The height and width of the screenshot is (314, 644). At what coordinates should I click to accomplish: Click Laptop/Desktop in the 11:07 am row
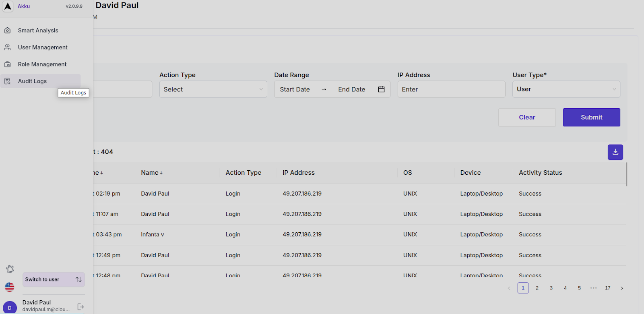point(481,214)
